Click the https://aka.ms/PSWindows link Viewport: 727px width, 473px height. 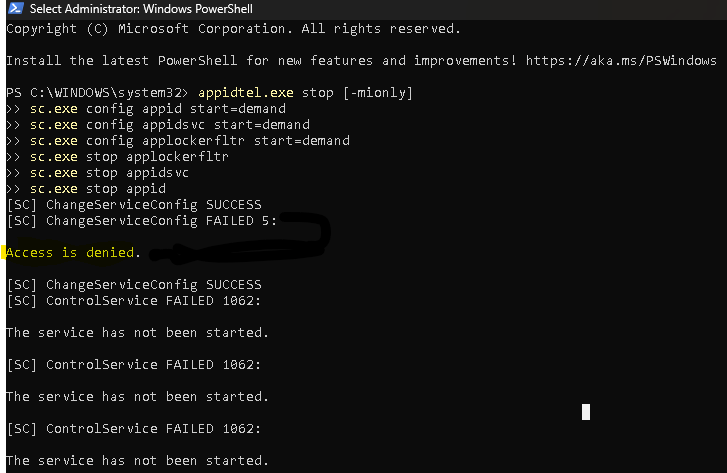click(621, 61)
